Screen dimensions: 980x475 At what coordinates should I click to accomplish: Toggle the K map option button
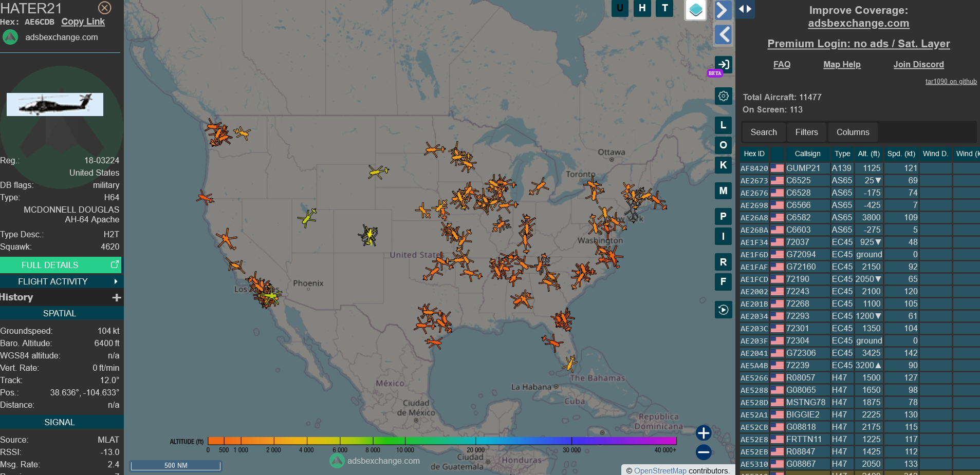tap(723, 165)
